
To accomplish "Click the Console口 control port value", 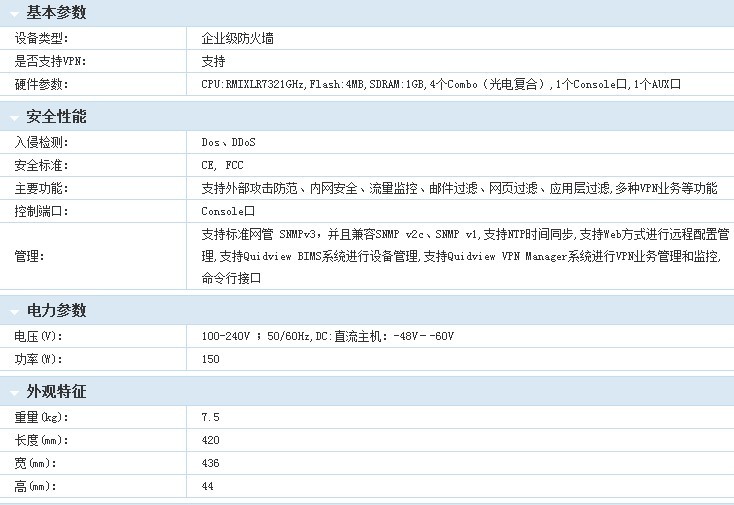I will point(228,211).
